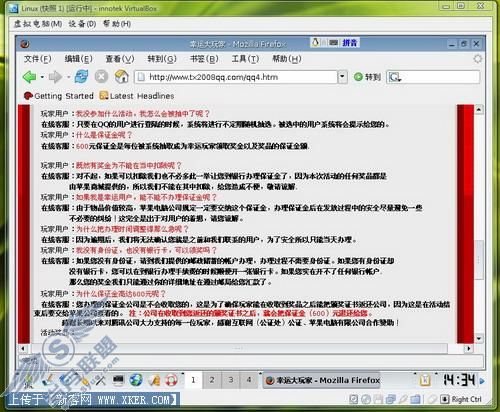This screenshot has height=412, width=500.
Task: Open the Back history dropdown arrow
Action: pos(42,77)
